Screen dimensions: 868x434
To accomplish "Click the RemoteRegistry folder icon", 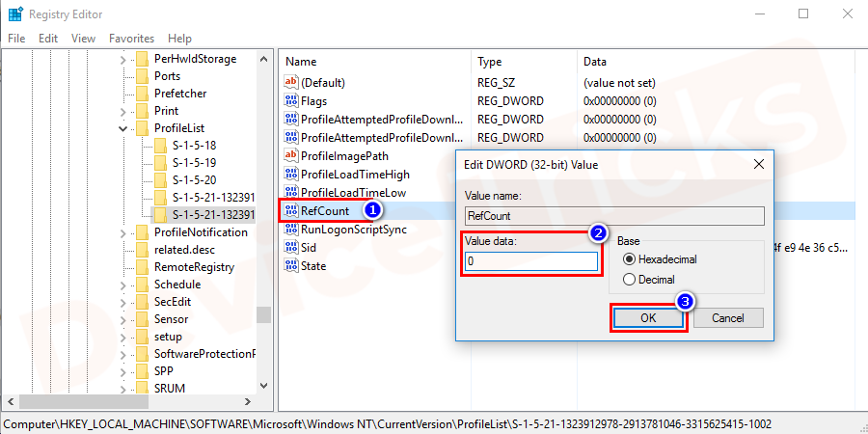I will point(143,267).
